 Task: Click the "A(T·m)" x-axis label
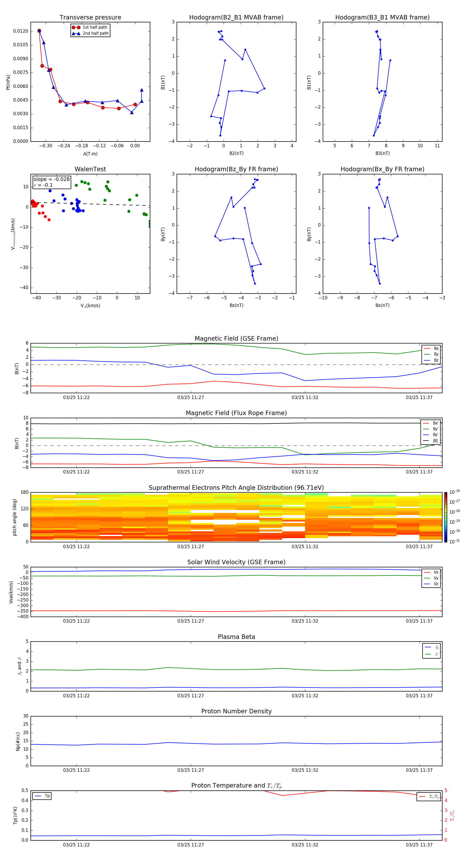tap(90, 154)
